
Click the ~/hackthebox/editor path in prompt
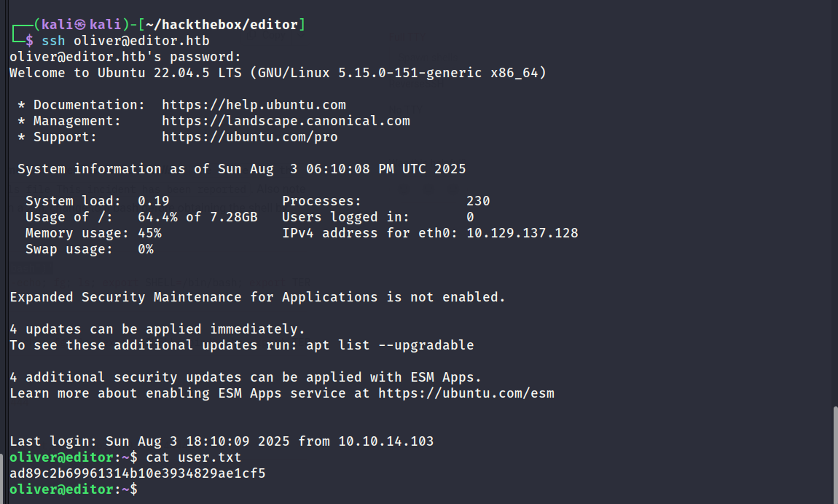pyautogui.click(x=222, y=25)
